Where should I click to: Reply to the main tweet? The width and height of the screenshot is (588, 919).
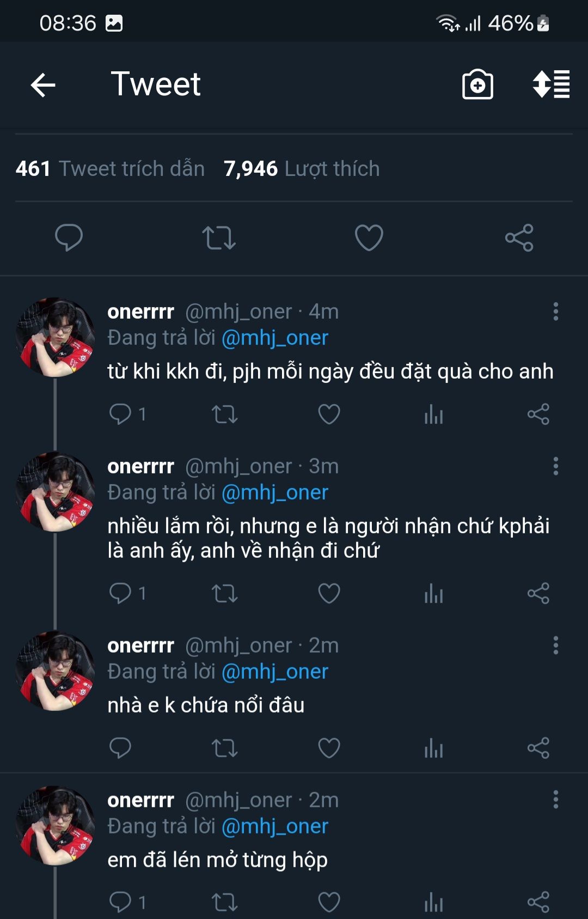coord(69,238)
